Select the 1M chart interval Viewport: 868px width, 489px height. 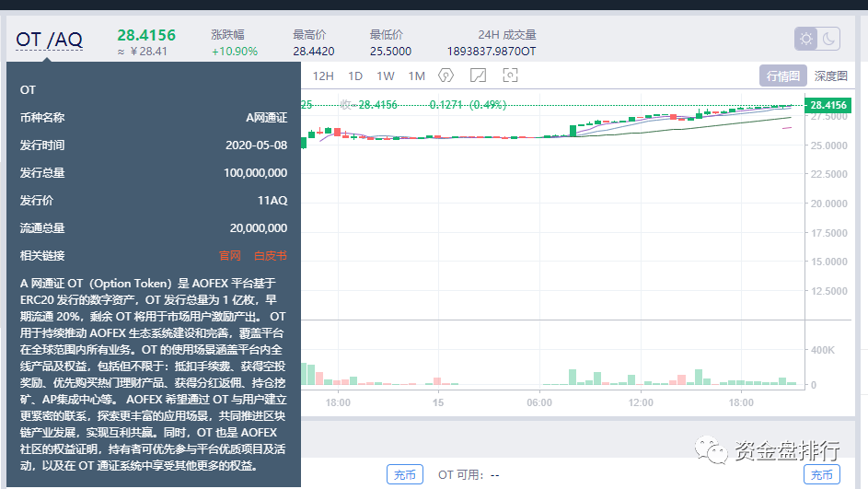(x=417, y=76)
